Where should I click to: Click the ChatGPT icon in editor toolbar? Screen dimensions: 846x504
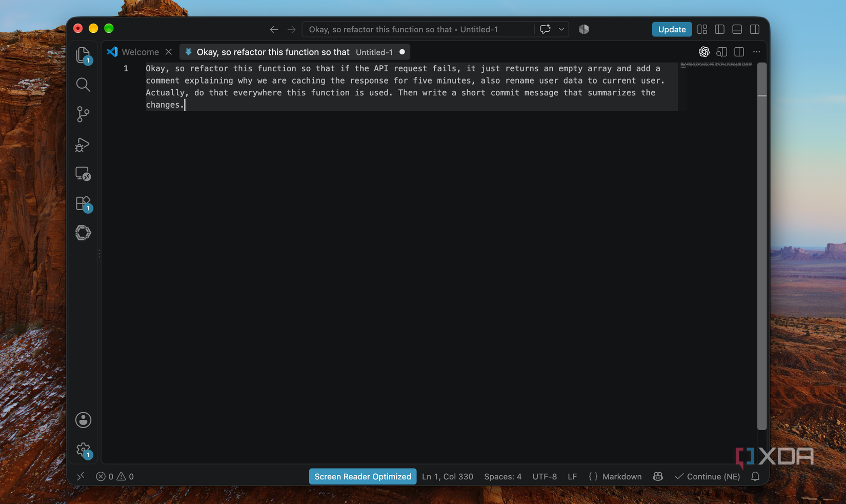point(704,52)
